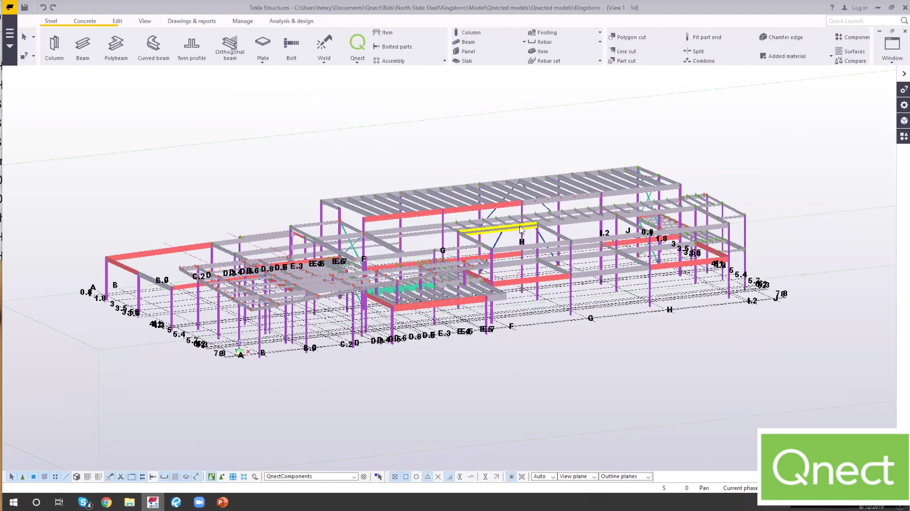Apply Polygon cut

pyautogui.click(x=627, y=37)
